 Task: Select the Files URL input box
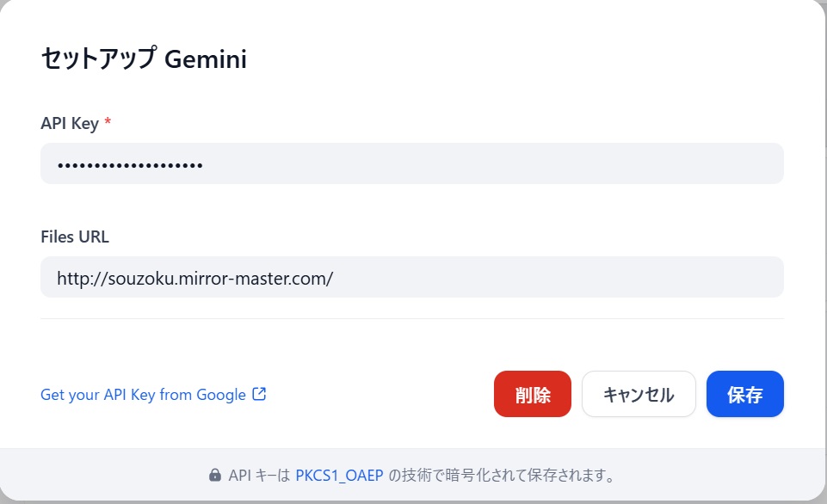[x=411, y=277]
